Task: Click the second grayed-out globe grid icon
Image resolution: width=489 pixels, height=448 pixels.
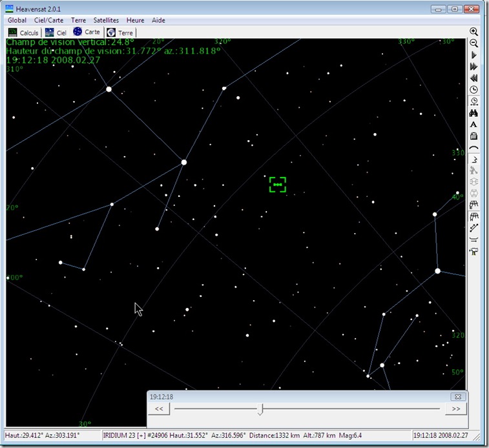Action: [x=473, y=194]
